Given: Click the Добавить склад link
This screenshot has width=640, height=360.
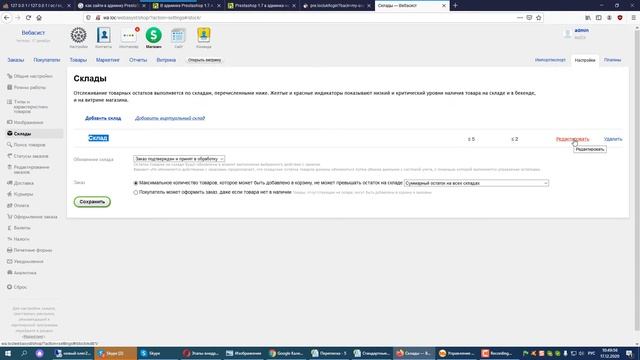Looking at the screenshot, I should [103, 118].
